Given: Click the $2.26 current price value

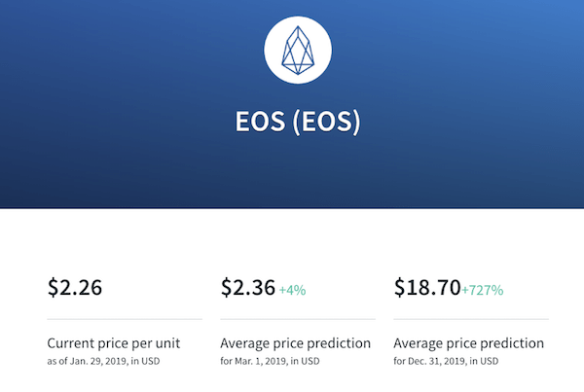Looking at the screenshot, I should [x=75, y=287].
